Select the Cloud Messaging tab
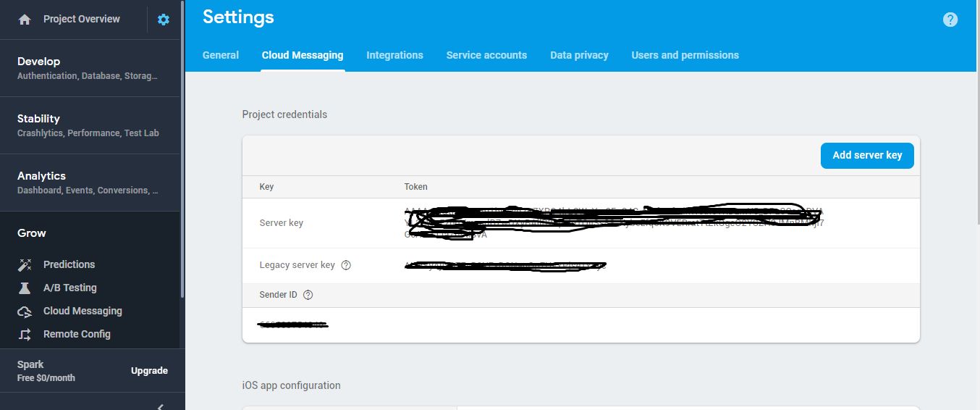Image resolution: width=980 pixels, height=410 pixels. (x=303, y=55)
